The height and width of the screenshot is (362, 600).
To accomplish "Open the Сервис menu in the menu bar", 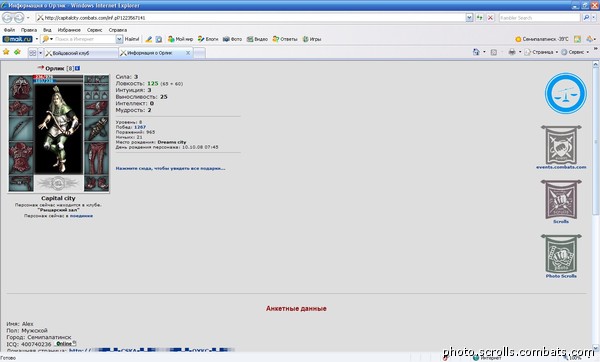I will click(x=94, y=30).
